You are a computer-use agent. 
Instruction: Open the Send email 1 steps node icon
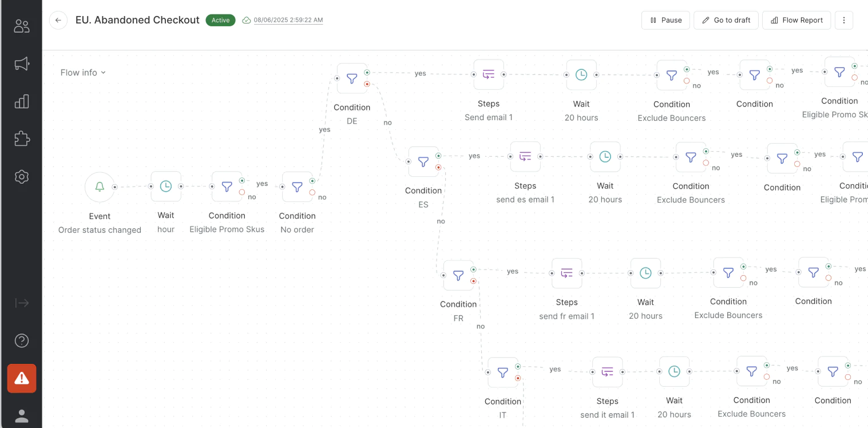(488, 74)
